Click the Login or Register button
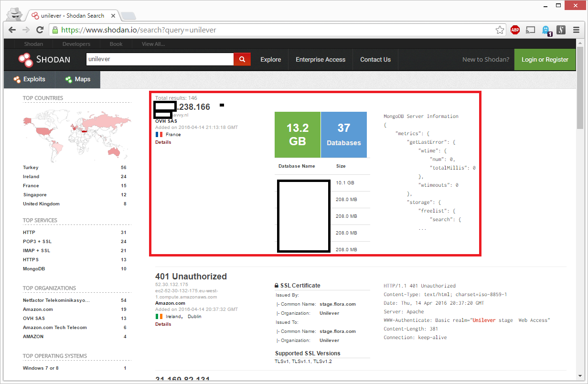 [x=545, y=60]
